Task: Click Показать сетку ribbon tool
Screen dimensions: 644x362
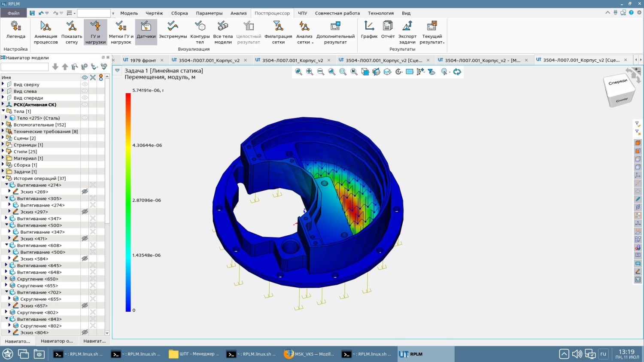Action: (x=72, y=32)
